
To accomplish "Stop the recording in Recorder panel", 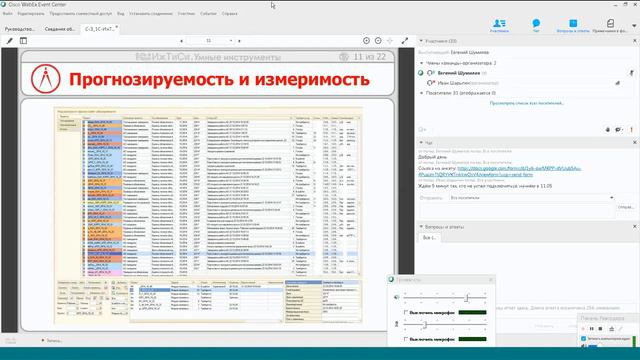I will [x=600, y=329].
